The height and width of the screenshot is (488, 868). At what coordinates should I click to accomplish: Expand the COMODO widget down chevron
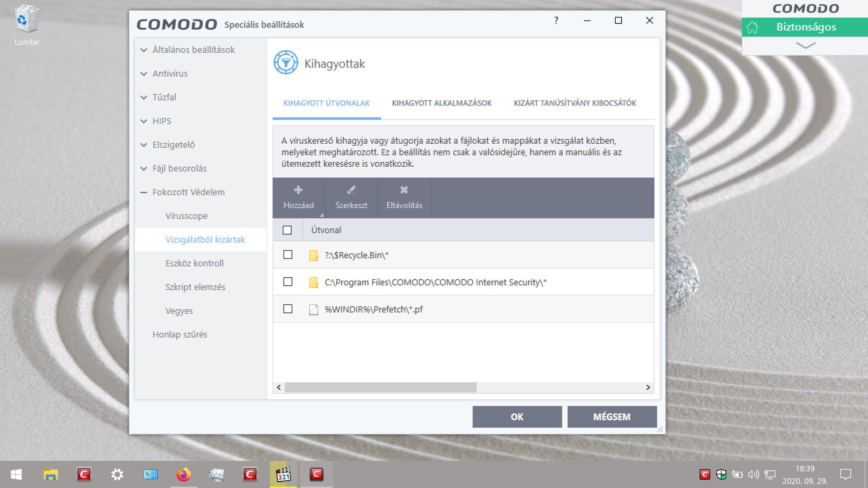pyautogui.click(x=805, y=45)
